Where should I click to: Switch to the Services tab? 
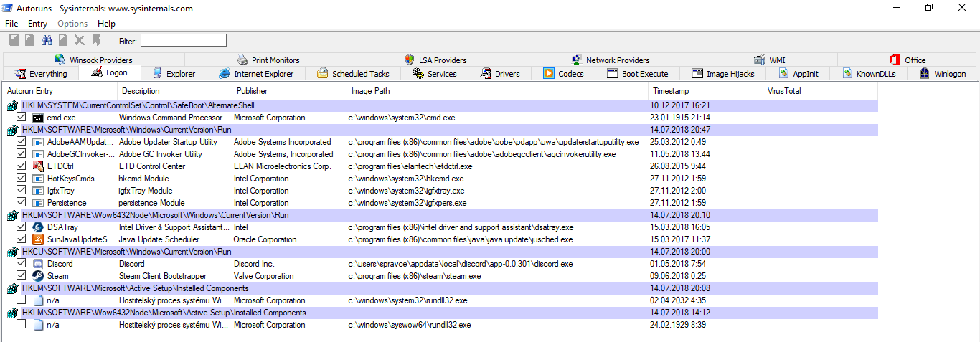(x=434, y=74)
